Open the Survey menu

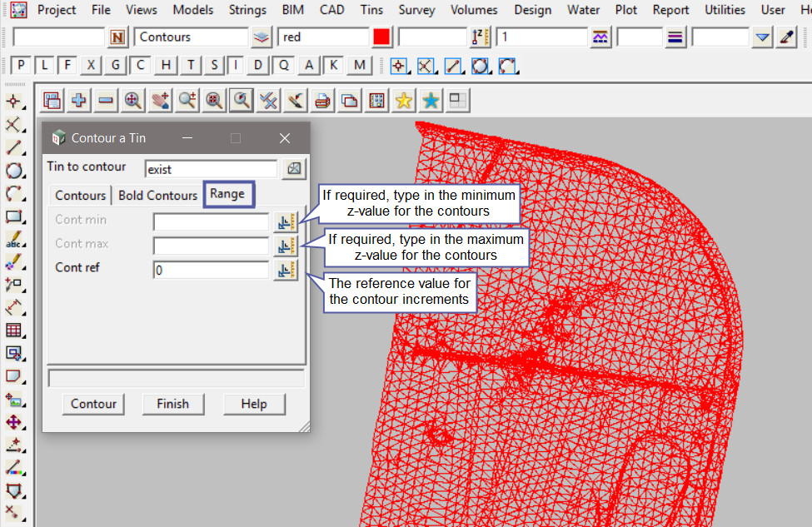pos(416,10)
